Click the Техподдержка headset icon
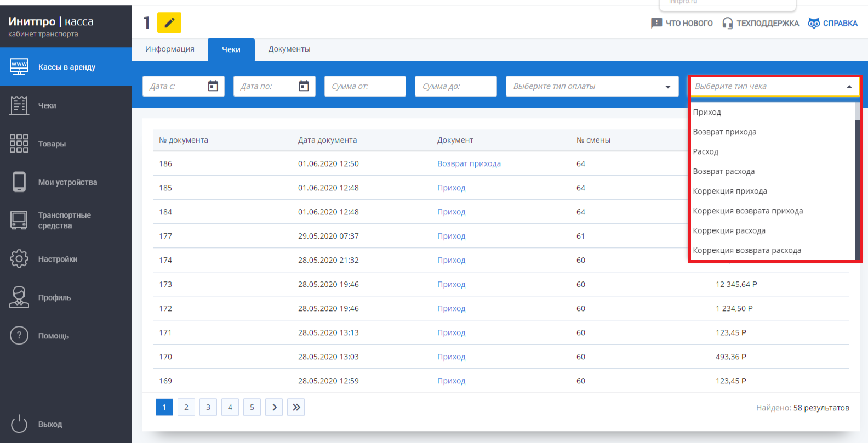 coord(728,23)
